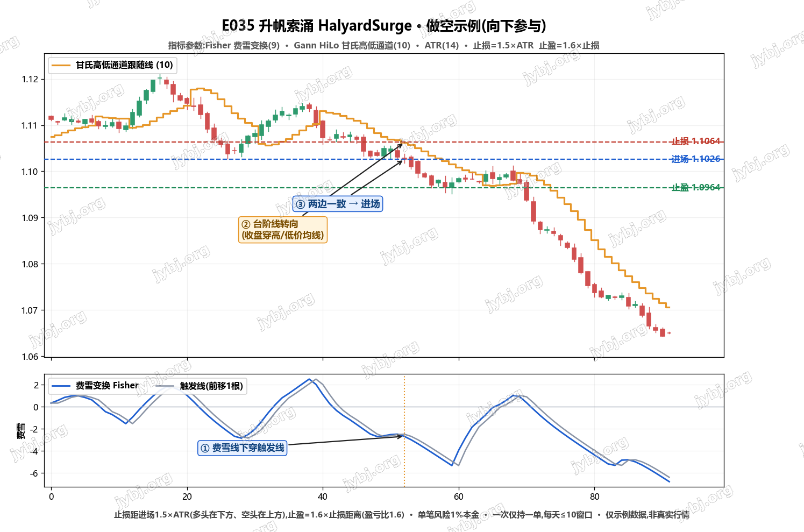804x532 pixels.
Task: Click the 进场 1.1026 label
Action: tap(695, 159)
